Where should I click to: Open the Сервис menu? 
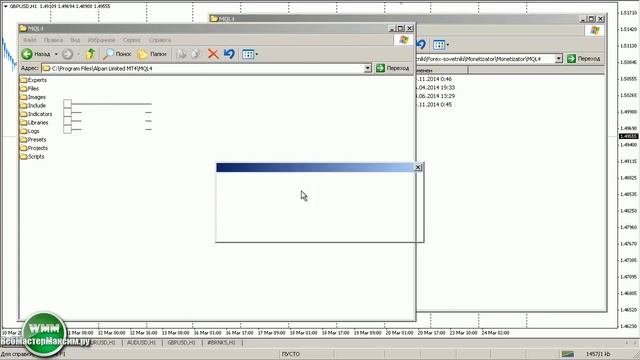131,40
